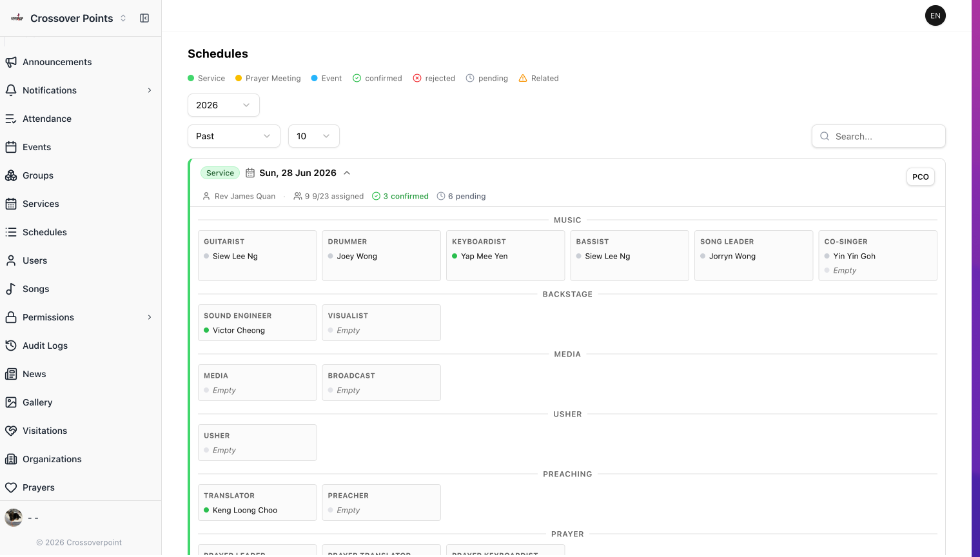The height and width of the screenshot is (557, 980).
Task: Click the Drummer slot with Joey Wong
Action: (x=382, y=255)
